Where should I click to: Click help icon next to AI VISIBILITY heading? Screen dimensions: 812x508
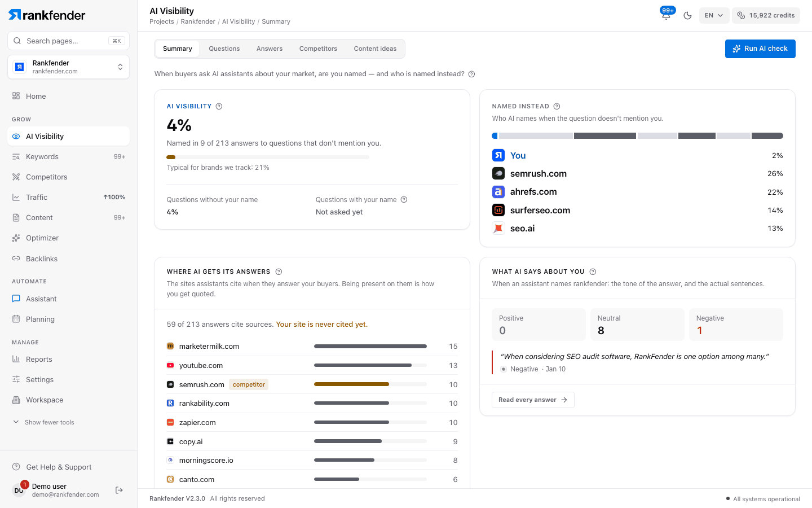coord(219,106)
